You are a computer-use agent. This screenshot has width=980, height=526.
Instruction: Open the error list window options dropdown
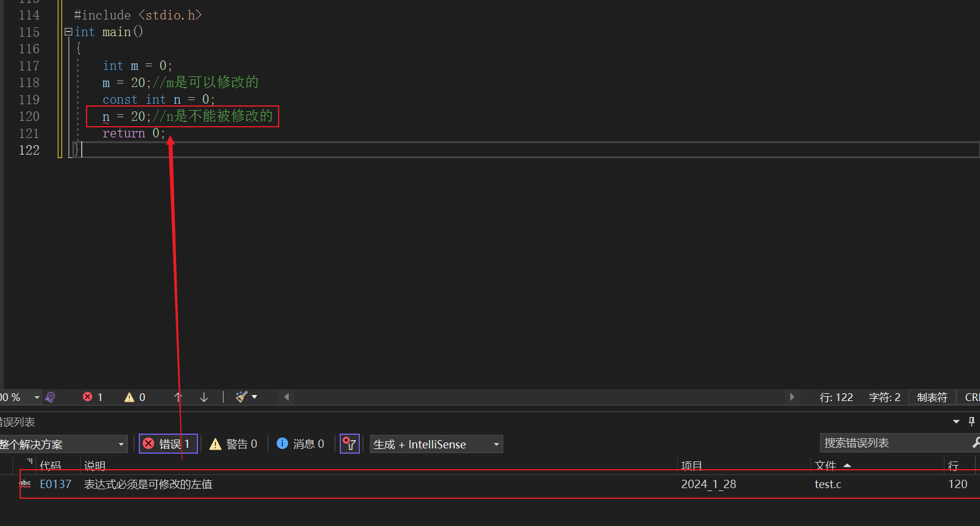tap(956, 422)
